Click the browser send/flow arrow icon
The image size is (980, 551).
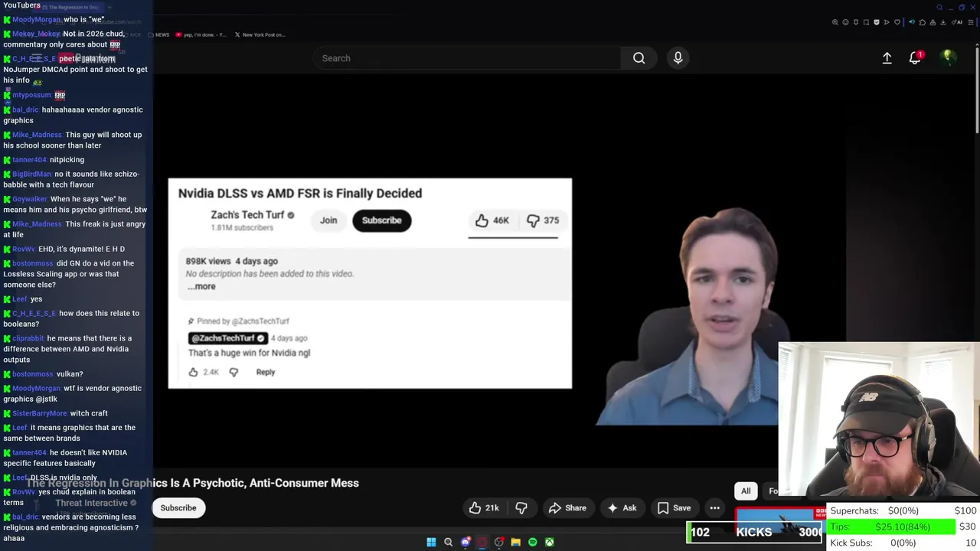click(887, 22)
